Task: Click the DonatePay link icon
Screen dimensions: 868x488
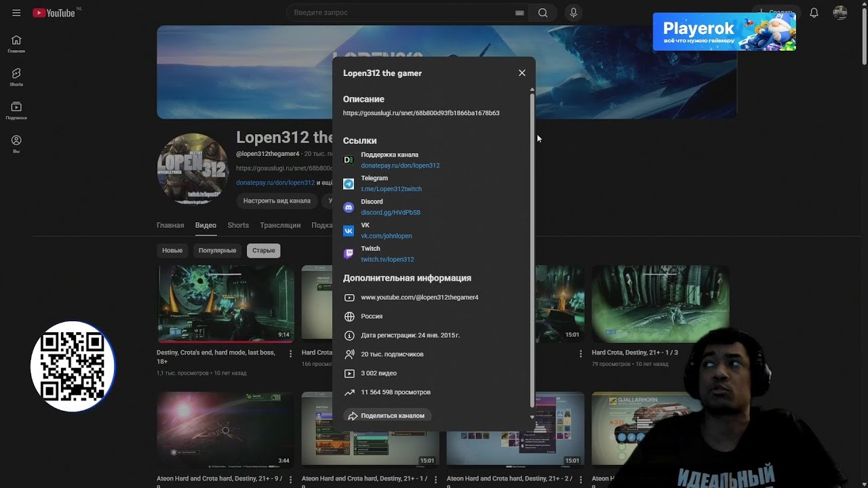Action: coord(349,160)
